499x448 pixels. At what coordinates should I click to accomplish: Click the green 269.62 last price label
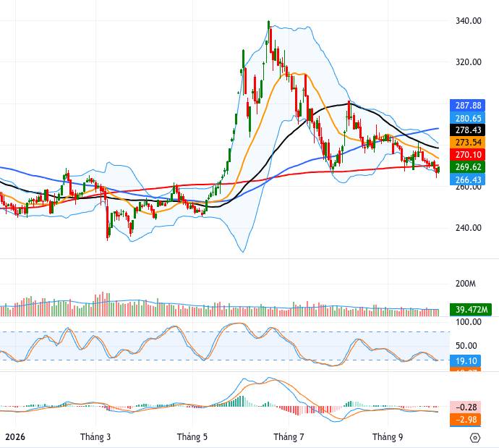point(467,167)
